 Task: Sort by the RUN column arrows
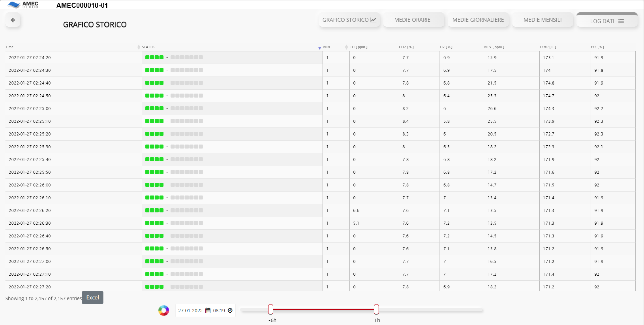346,47
